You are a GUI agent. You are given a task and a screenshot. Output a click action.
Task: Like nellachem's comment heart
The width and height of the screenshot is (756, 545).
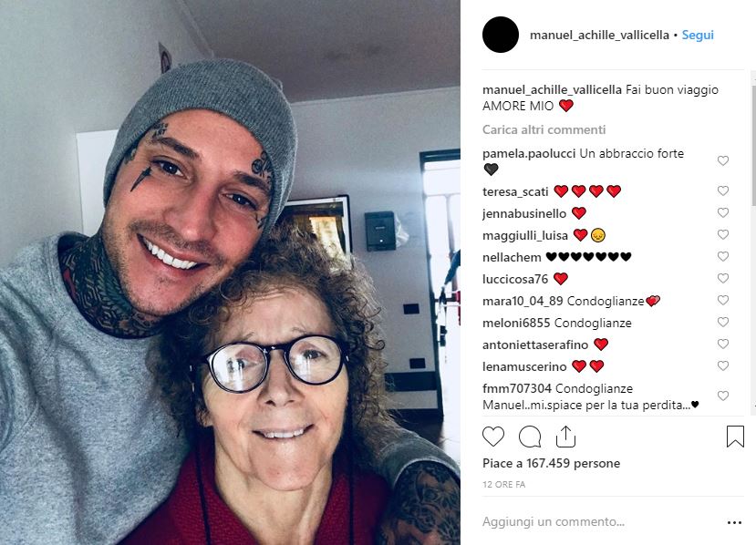click(723, 256)
